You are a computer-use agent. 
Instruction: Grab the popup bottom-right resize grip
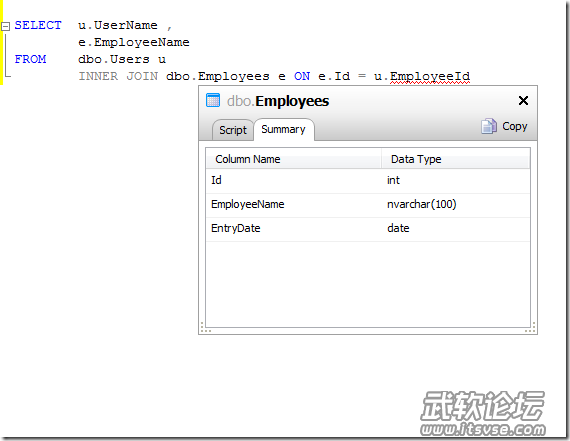click(531, 328)
